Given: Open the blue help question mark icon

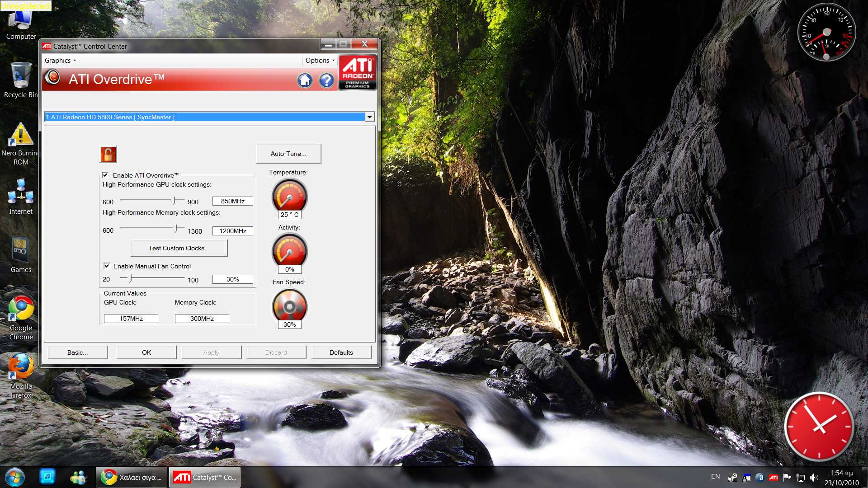Looking at the screenshot, I should pos(326,80).
